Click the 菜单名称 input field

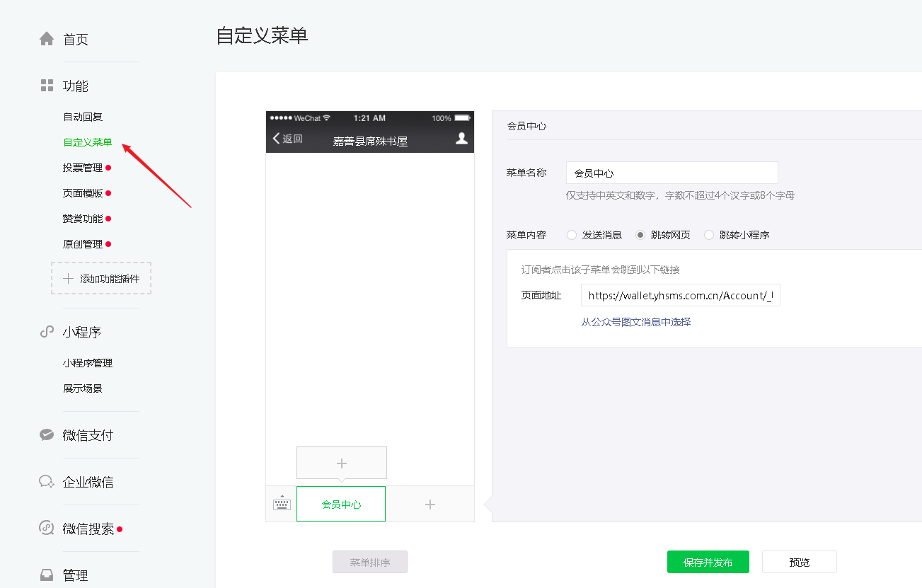coord(672,173)
